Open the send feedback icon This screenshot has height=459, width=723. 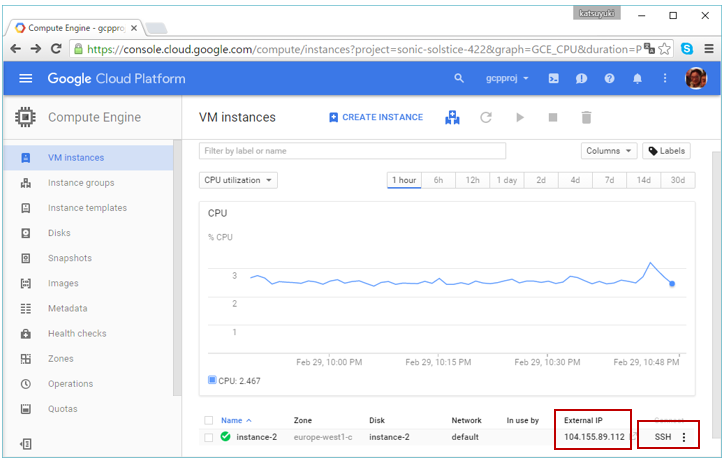tap(581, 78)
